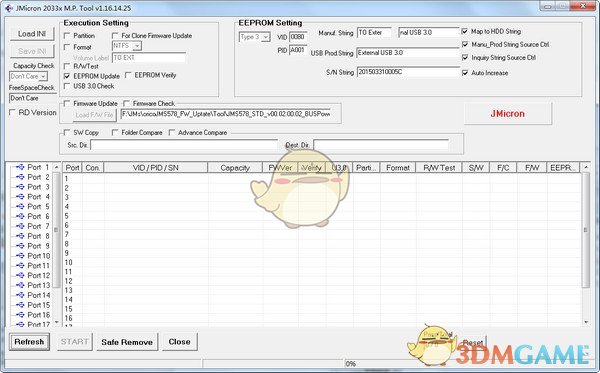
Task: Click the Safe Remove button
Action: (x=127, y=342)
